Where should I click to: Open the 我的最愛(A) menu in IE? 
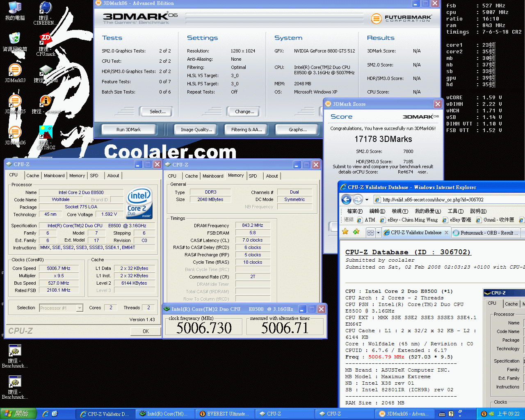click(427, 211)
